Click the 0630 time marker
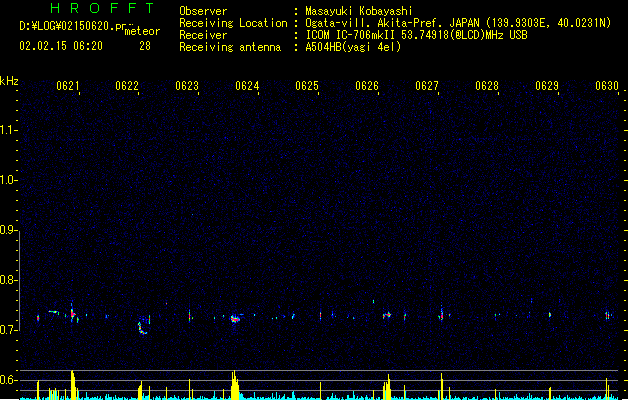 coord(607,86)
